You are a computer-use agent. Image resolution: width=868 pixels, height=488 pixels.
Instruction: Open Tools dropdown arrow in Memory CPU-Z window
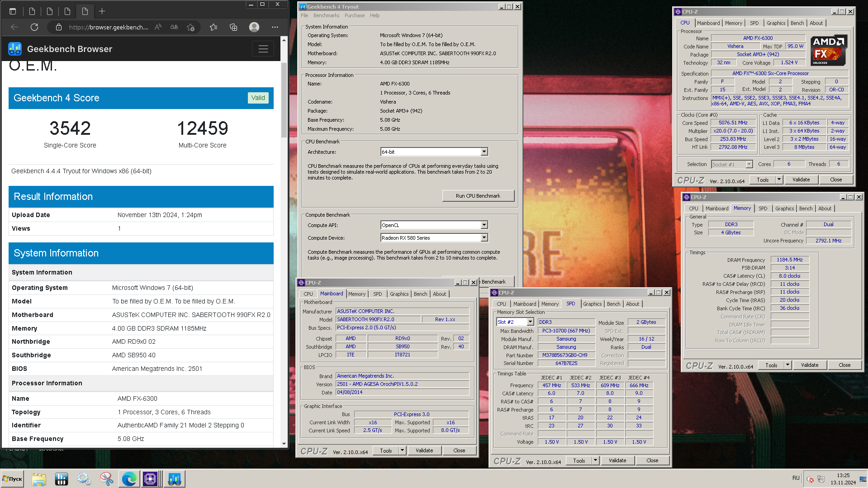tap(787, 365)
